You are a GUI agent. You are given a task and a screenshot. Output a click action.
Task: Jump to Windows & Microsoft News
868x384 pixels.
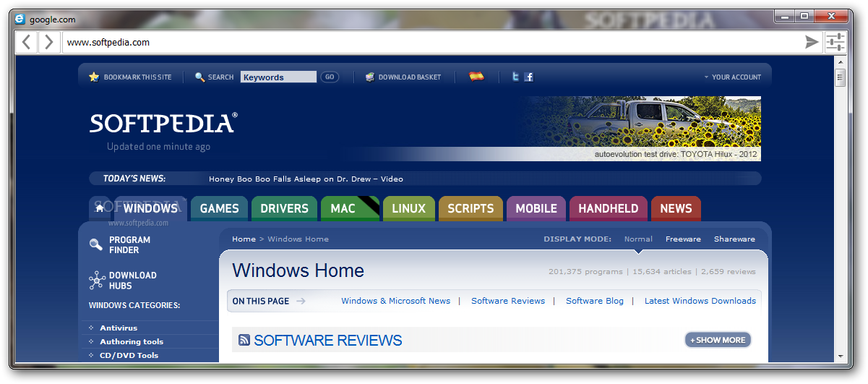click(x=395, y=301)
